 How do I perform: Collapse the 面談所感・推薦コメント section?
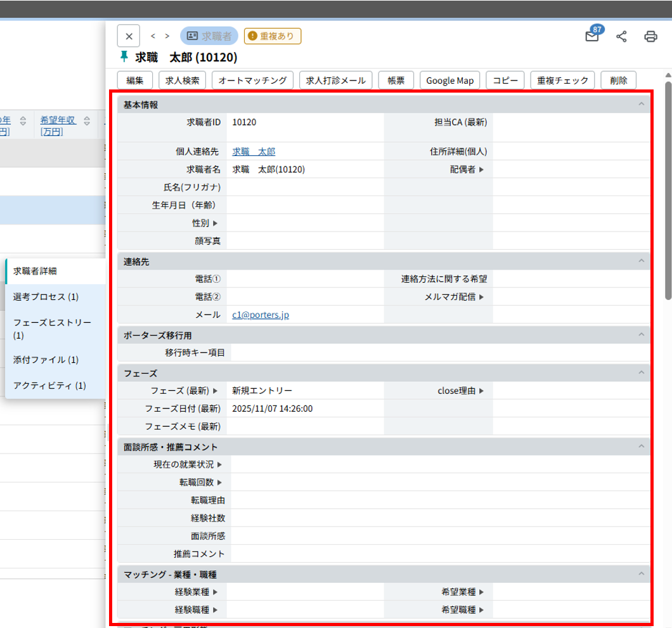coord(641,447)
